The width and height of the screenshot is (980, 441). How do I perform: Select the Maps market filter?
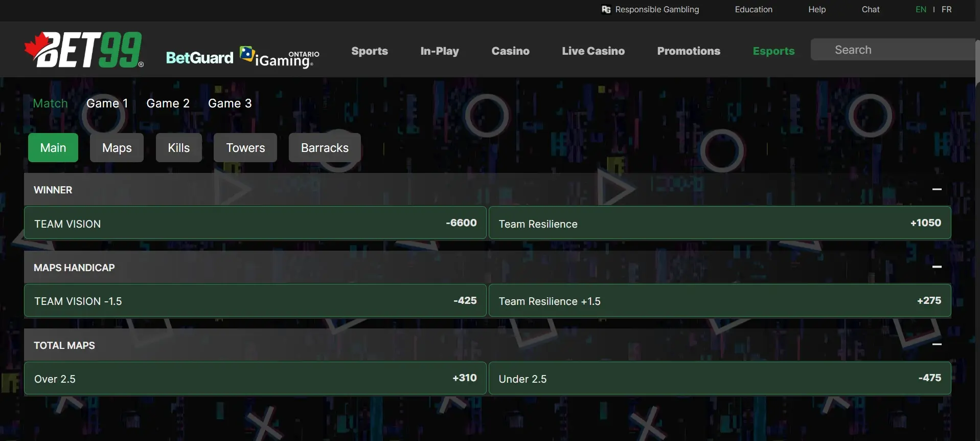(117, 148)
